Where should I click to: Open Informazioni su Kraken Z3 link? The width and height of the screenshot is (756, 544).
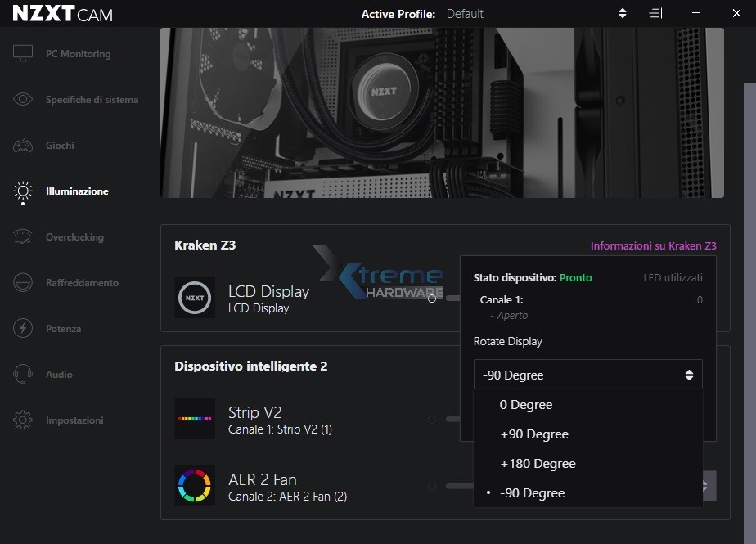click(653, 245)
